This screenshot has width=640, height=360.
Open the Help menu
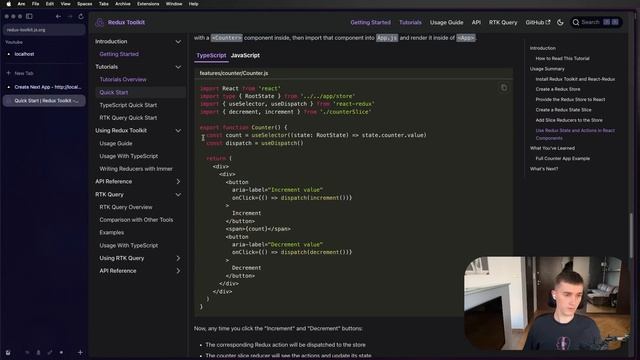[x=193, y=4]
